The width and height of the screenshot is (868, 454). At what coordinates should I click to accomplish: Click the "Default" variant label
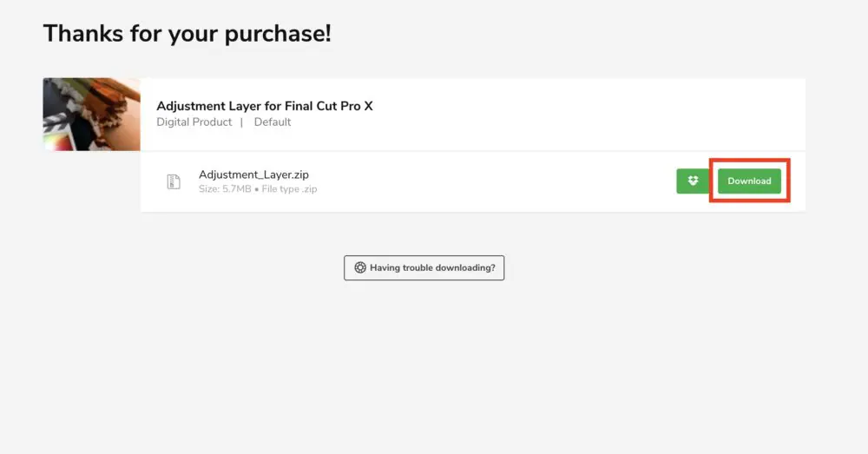tap(273, 122)
